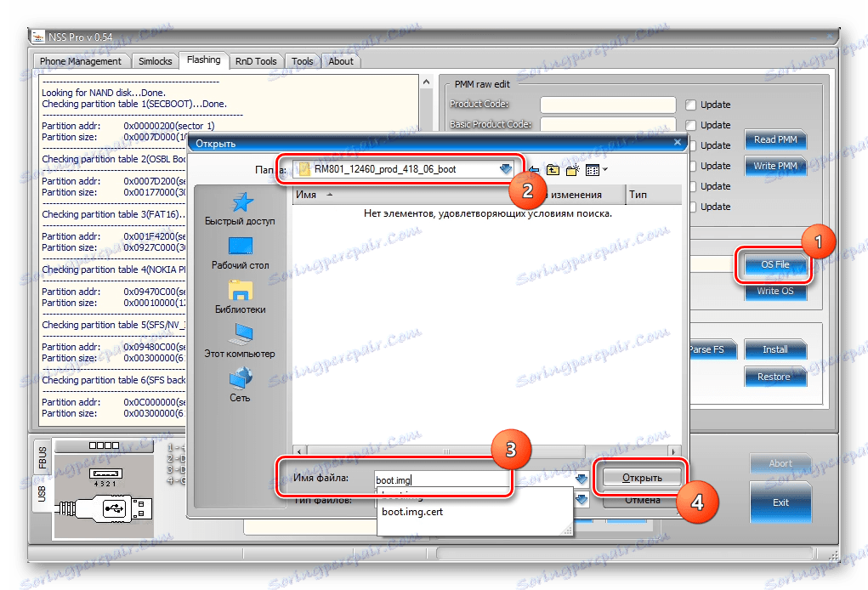The height and width of the screenshot is (590, 868).
Task: Select the Flashing tab
Action: tap(204, 60)
